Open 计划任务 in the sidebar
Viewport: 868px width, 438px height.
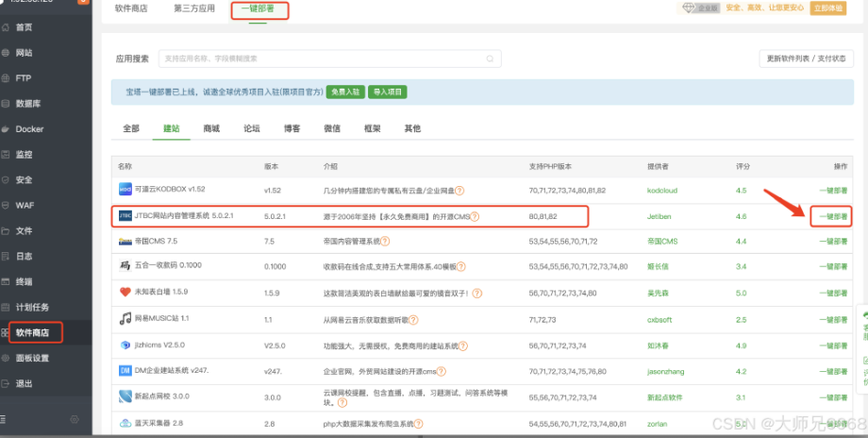32,308
